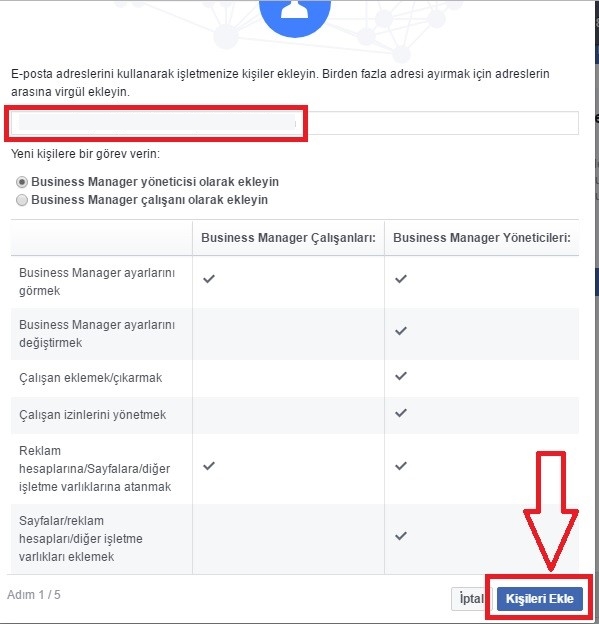
Task: Click the İptal button
Action: pyautogui.click(x=472, y=599)
